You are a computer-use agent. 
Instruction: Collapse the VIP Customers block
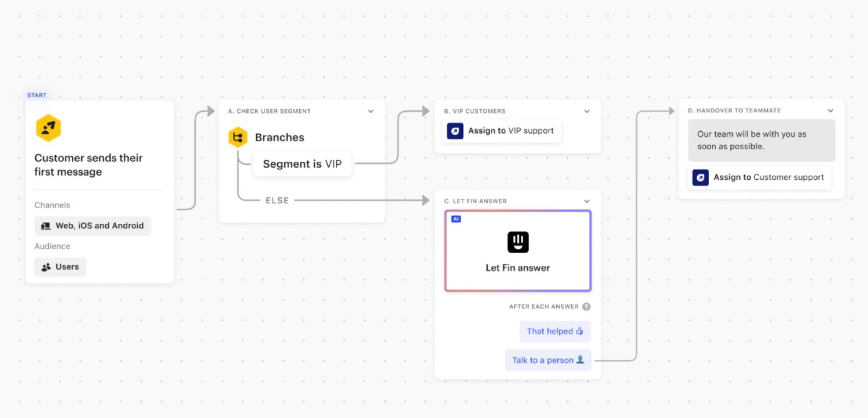click(x=587, y=111)
